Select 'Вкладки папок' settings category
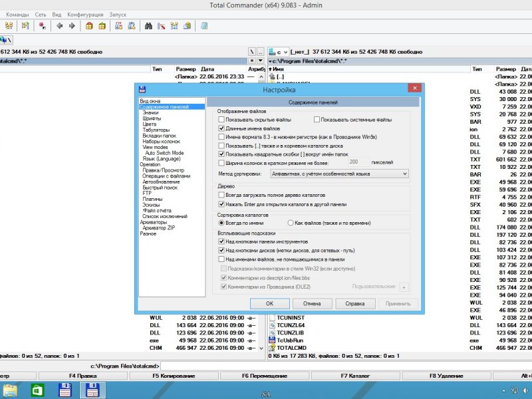 pos(159,136)
